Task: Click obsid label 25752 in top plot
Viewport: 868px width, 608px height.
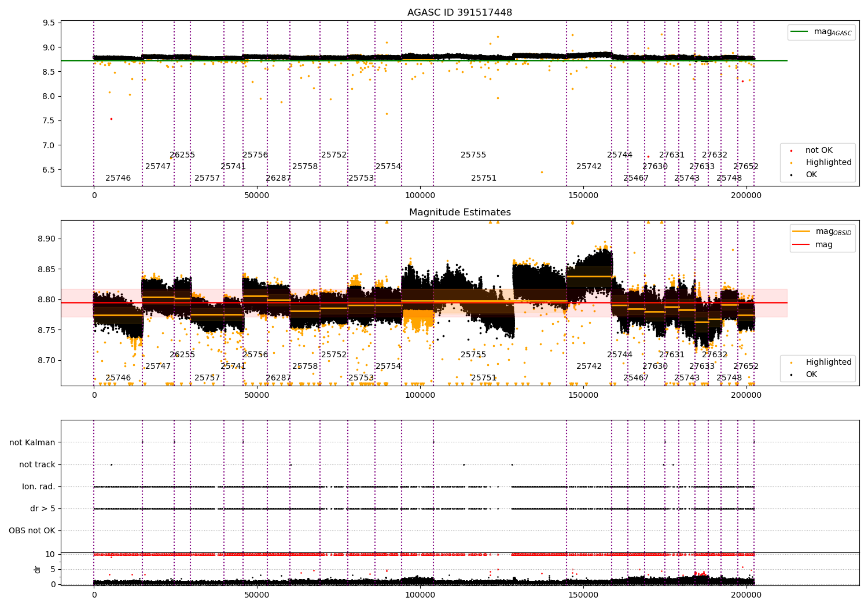Action: click(334, 155)
